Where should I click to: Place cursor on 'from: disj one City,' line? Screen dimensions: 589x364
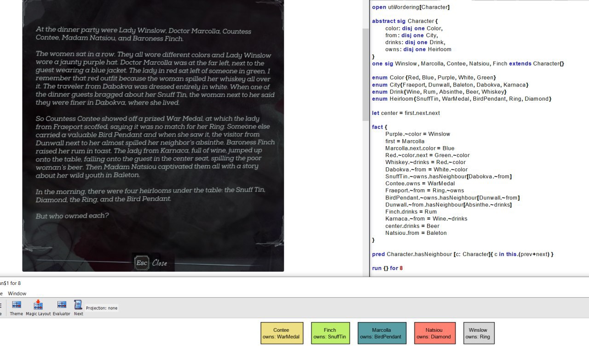click(x=411, y=35)
